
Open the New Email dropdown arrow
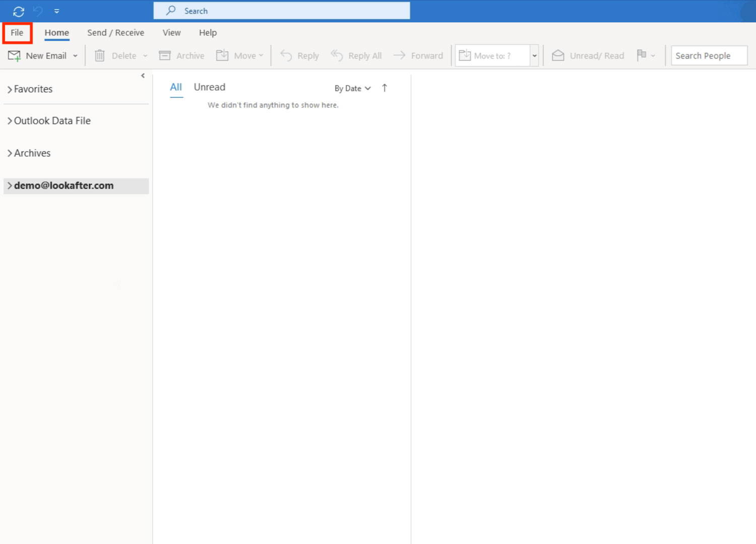[x=75, y=56]
